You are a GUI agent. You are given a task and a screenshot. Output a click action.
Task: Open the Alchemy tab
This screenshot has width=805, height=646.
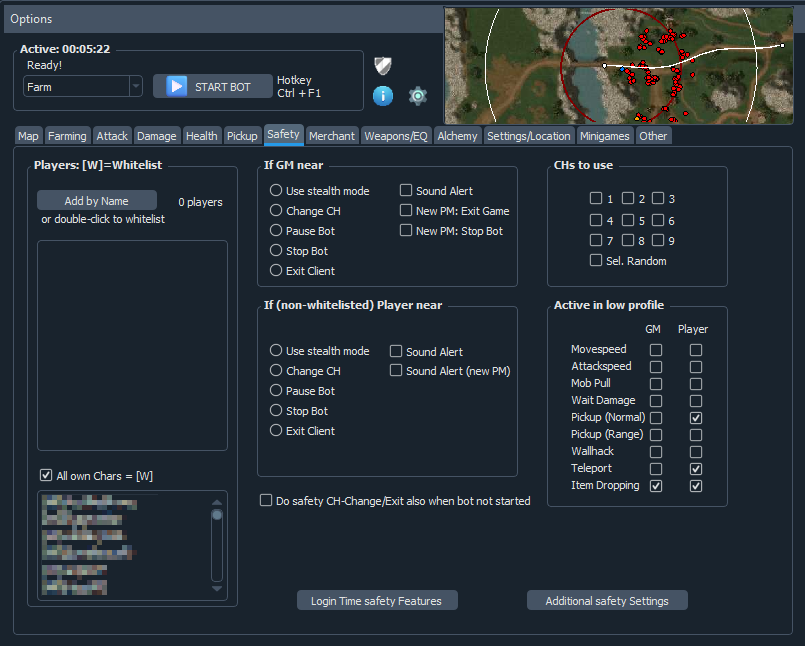[x=457, y=136]
